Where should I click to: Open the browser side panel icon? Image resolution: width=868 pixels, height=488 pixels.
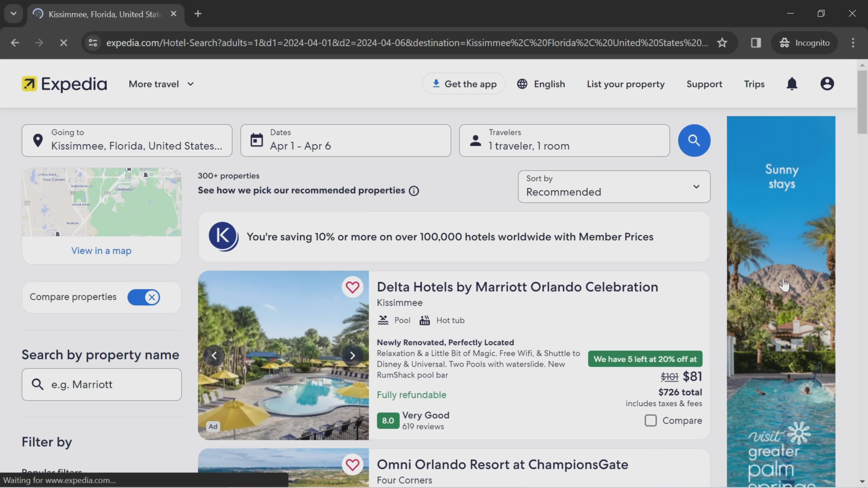pos(756,43)
